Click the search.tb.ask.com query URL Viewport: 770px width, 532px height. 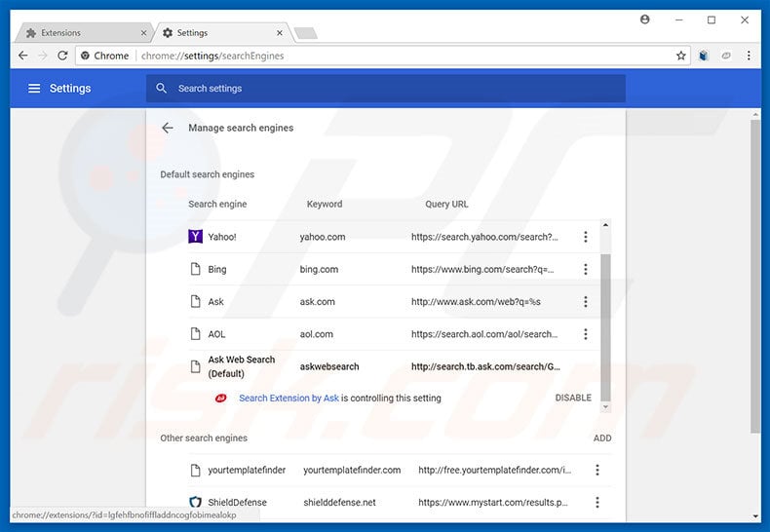pos(485,366)
